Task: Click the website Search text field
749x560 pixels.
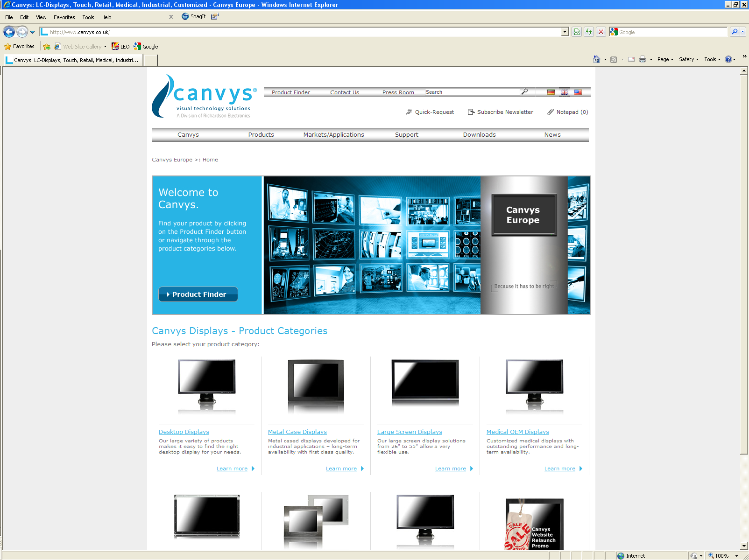Action: click(472, 92)
